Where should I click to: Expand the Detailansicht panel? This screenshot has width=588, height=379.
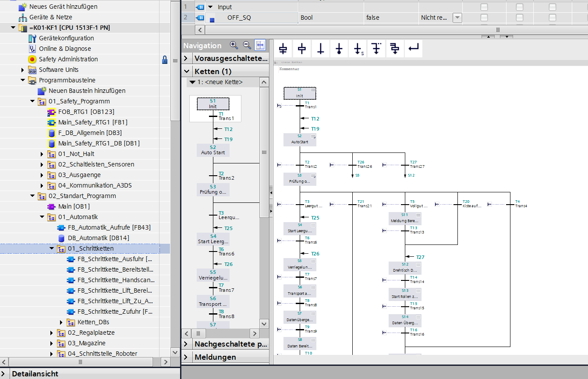(4, 374)
